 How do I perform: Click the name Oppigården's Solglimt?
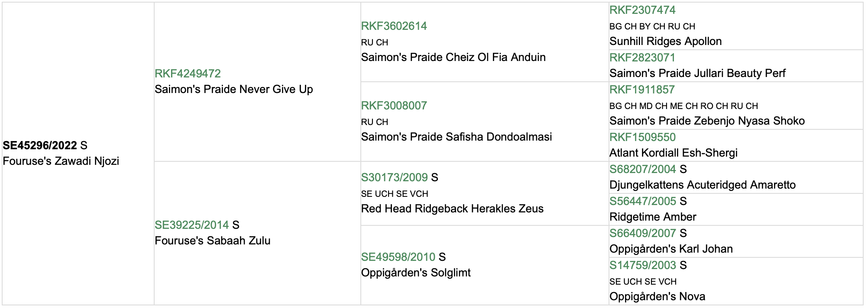pos(416,273)
